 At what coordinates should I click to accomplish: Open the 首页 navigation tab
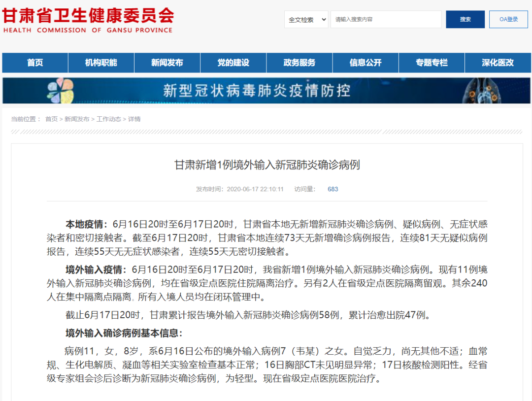point(35,63)
